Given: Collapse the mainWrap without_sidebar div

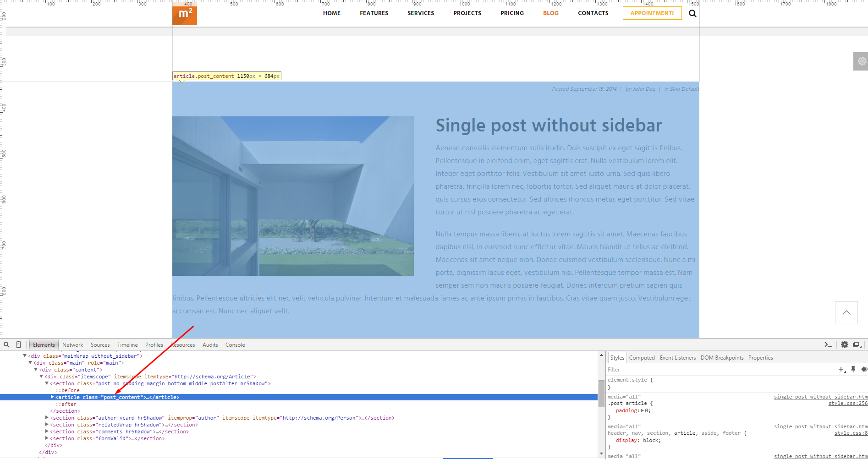Looking at the screenshot, I should [25, 356].
